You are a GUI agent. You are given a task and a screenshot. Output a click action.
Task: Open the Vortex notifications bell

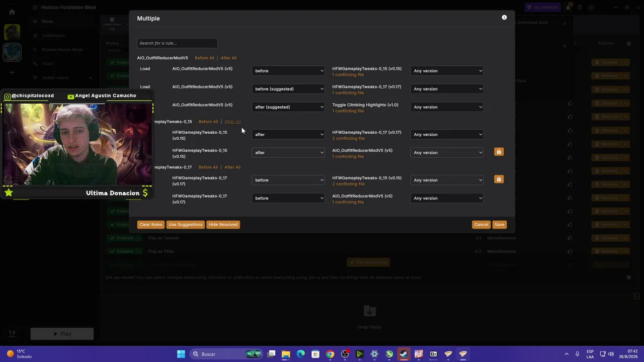[x=569, y=8]
